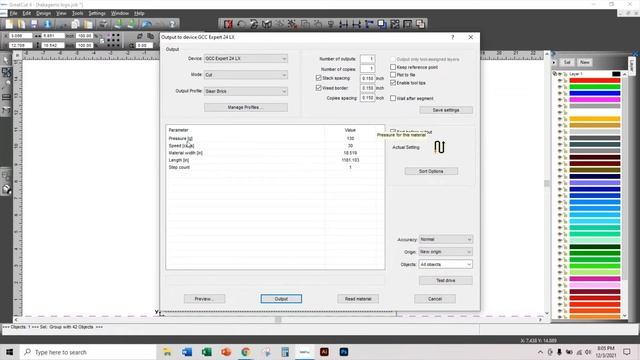Click the actual setting path sort icon

439,147
